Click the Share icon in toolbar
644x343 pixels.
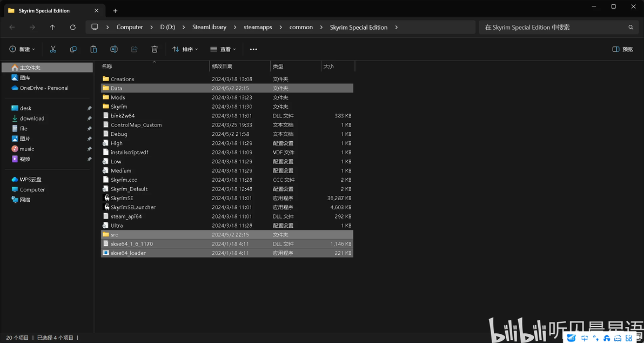(135, 49)
